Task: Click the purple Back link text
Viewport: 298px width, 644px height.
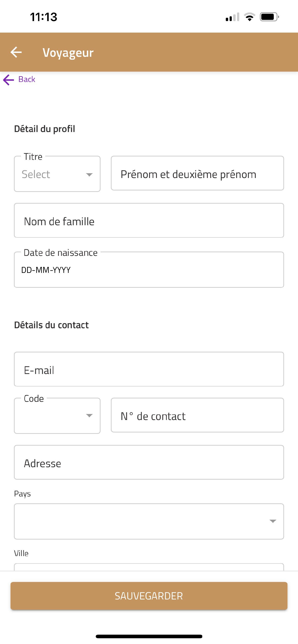Action: 27,79
